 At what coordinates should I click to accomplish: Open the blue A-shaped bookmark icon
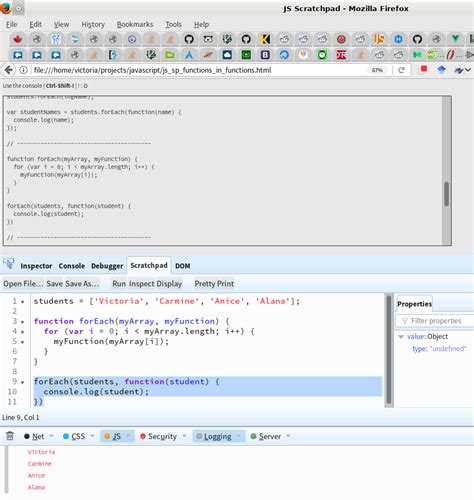click(189, 55)
